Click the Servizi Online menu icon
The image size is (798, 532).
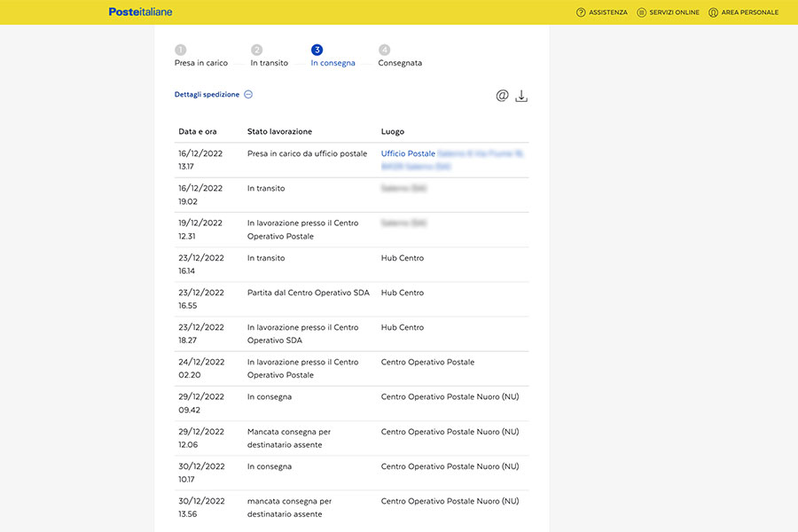click(642, 12)
